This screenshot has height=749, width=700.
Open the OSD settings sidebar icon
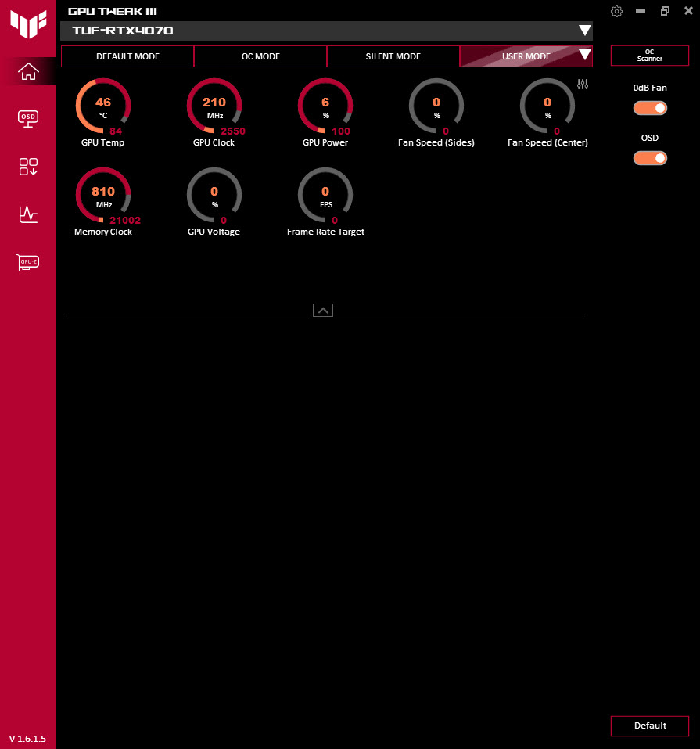(x=28, y=119)
